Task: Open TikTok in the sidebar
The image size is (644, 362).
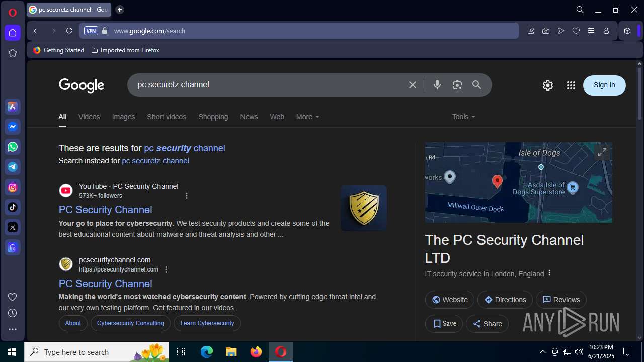Action: (13, 207)
